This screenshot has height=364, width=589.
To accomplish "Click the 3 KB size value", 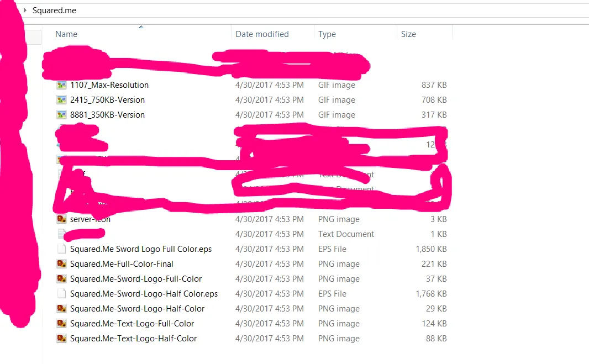I will pos(438,219).
